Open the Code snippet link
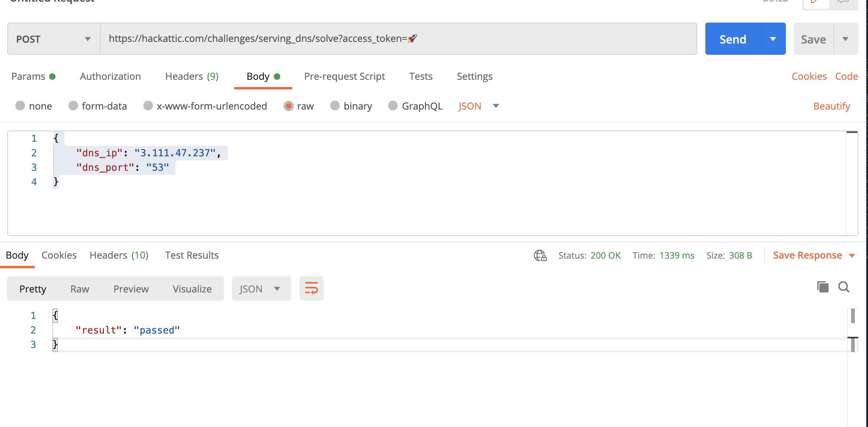Screen dimensions: 868x427 click(x=847, y=76)
